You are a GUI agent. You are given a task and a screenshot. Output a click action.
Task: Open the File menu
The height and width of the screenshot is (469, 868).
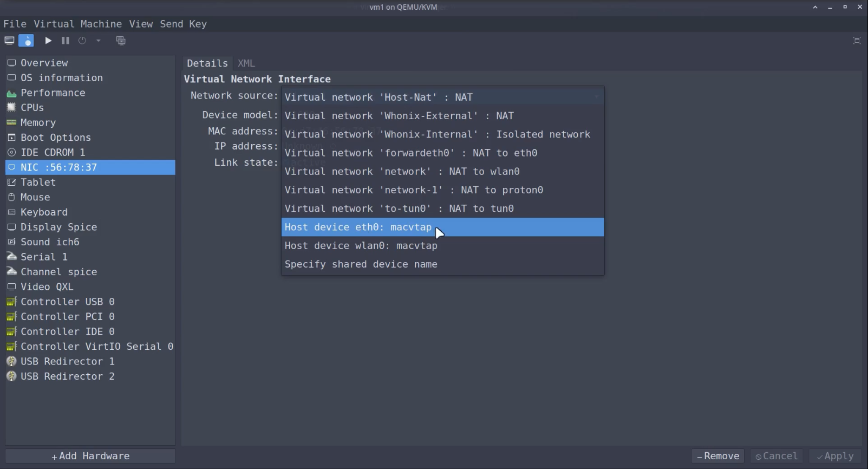click(x=15, y=24)
